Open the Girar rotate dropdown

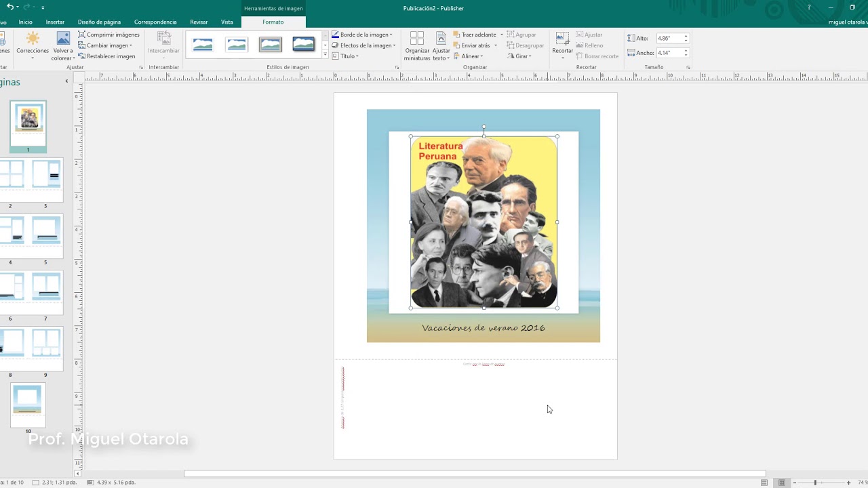(519, 56)
